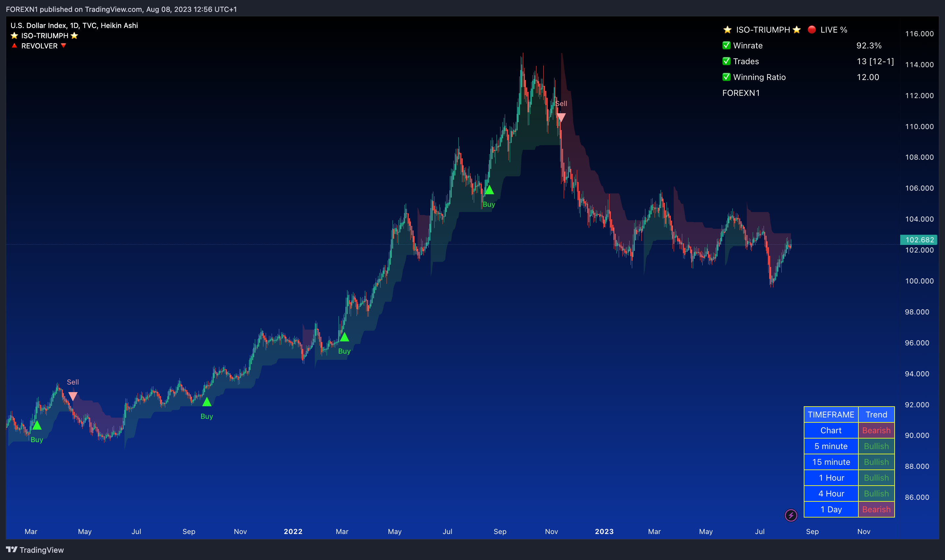This screenshot has width=945, height=560.
Task: Click the TradingView logo at bottom left
Action: click(12, 549)
